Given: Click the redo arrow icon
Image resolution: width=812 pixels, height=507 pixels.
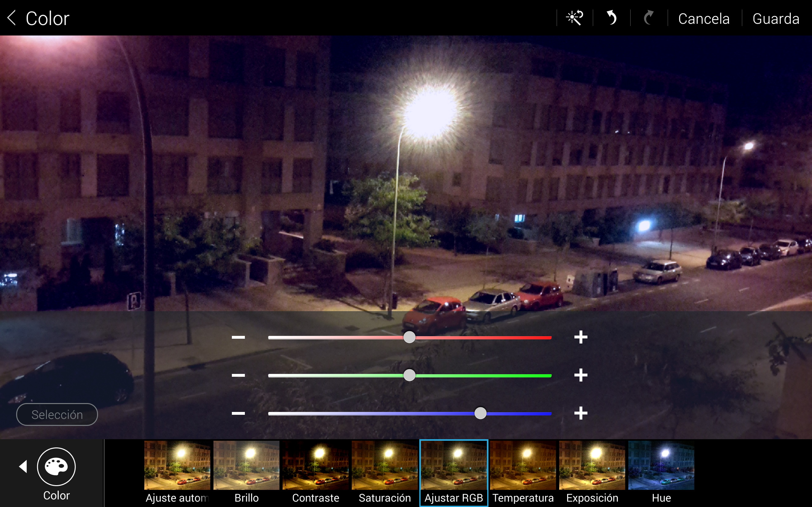Looking at the screenshot, I should tap(649, 18).
